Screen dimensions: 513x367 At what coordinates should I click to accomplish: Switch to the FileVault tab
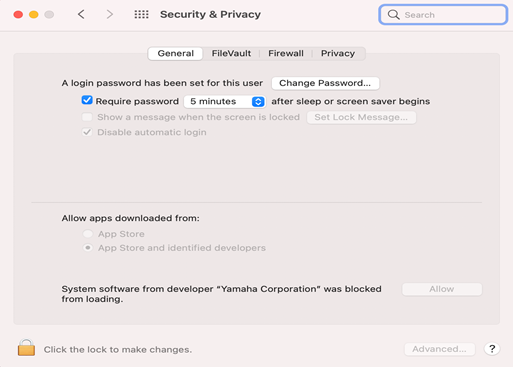point(231,53)
